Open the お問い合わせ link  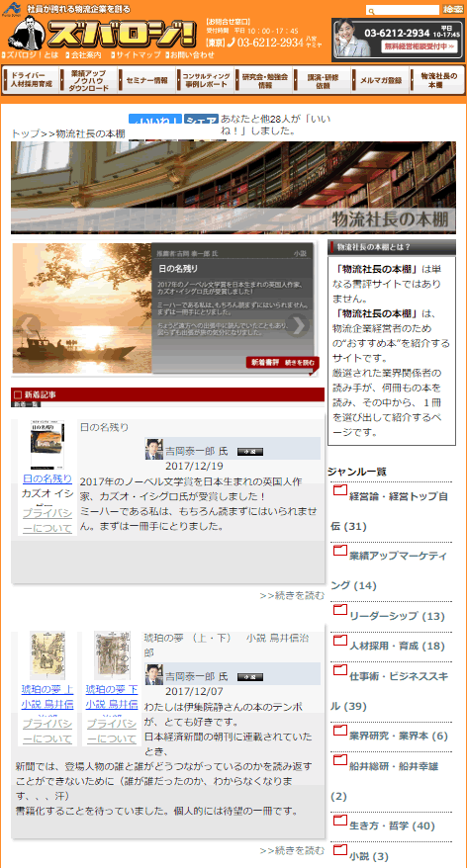pyautogui.click(x=189, y=55)
